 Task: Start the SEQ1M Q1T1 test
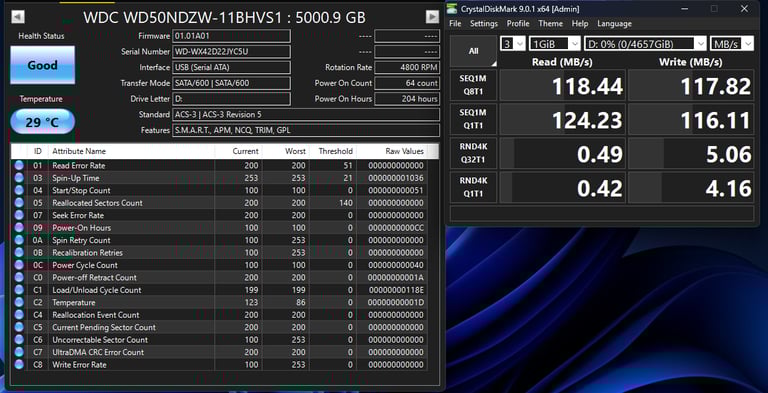pos(474,119)
